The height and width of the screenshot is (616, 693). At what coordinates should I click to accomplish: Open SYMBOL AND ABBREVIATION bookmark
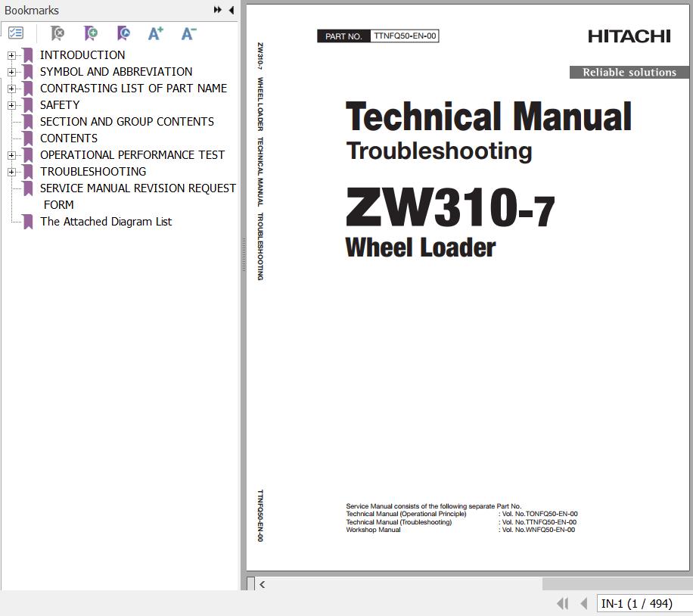(117, 72)
